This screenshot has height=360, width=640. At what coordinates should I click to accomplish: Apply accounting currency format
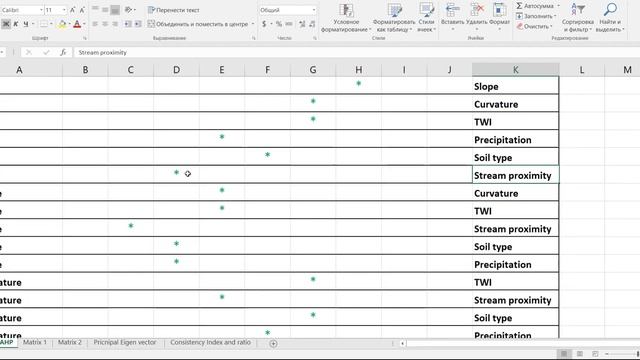click(264, 24)
